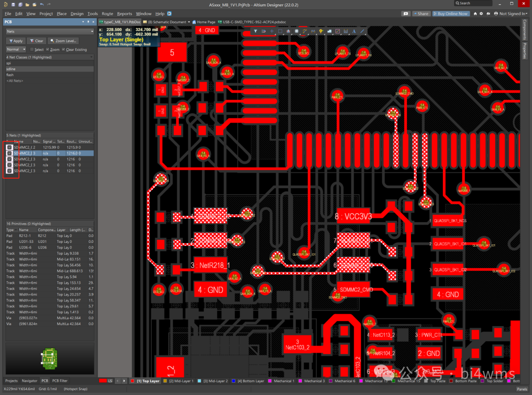This screenshot has width=532, height=395.
Task: Open the Route menu
Action: (x=107, y=14)
